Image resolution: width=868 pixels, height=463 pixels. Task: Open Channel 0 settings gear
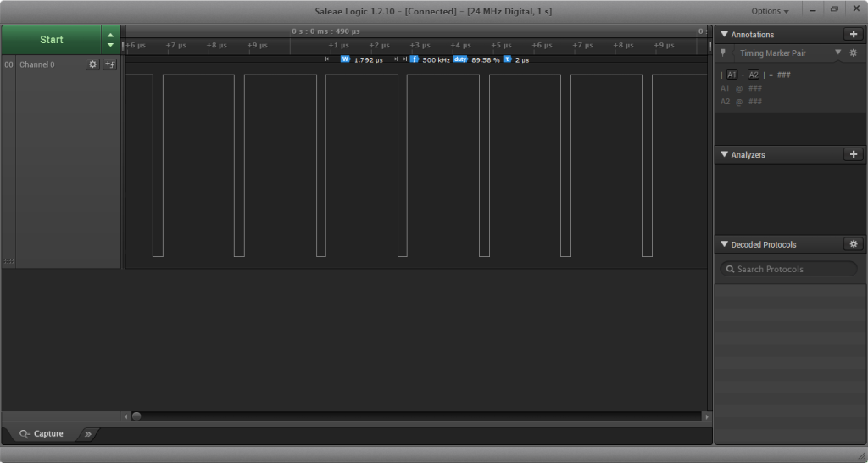point(93,64)
